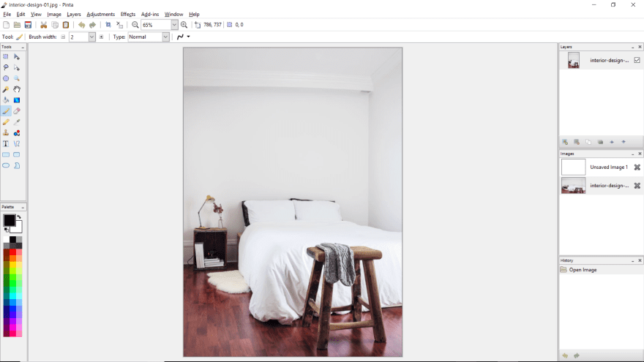Viewport: 644px width, 362px height.
Task: Close the History panel
Action: coord(640,260)
